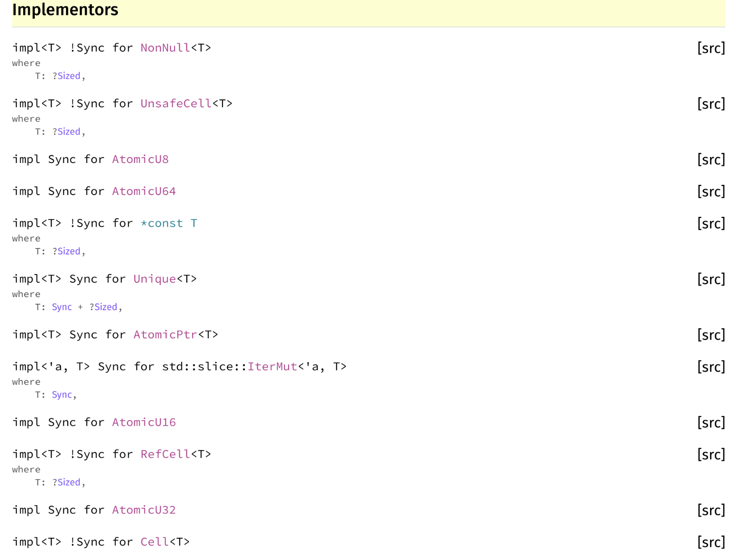This screenshot has width=736, height=560.
Task: Open src link for UnsafeCell impl
Action: [x=711, y=104]
